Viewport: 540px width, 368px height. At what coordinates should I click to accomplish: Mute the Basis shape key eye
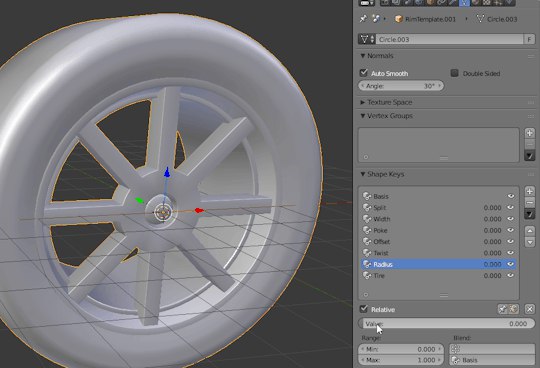pos(511,196)
